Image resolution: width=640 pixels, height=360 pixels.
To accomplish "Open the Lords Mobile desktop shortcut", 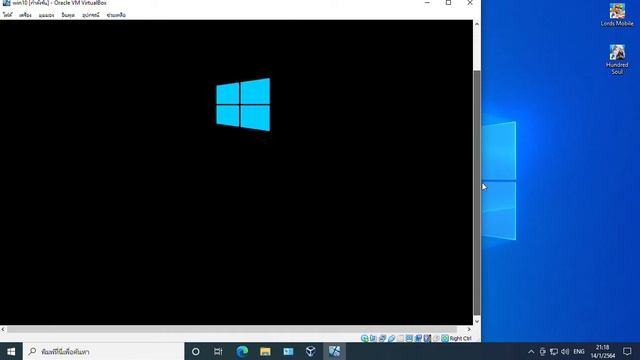I will coord(617,15).
